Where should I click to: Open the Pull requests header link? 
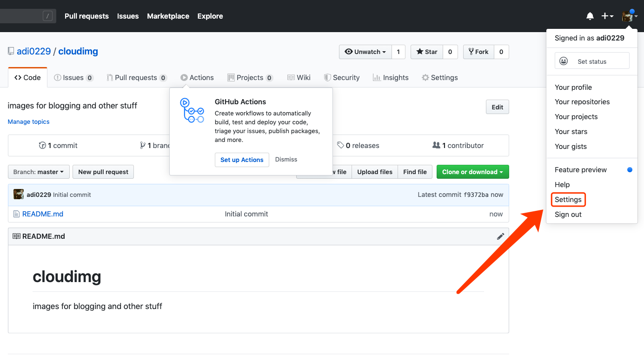click(86, 16)
